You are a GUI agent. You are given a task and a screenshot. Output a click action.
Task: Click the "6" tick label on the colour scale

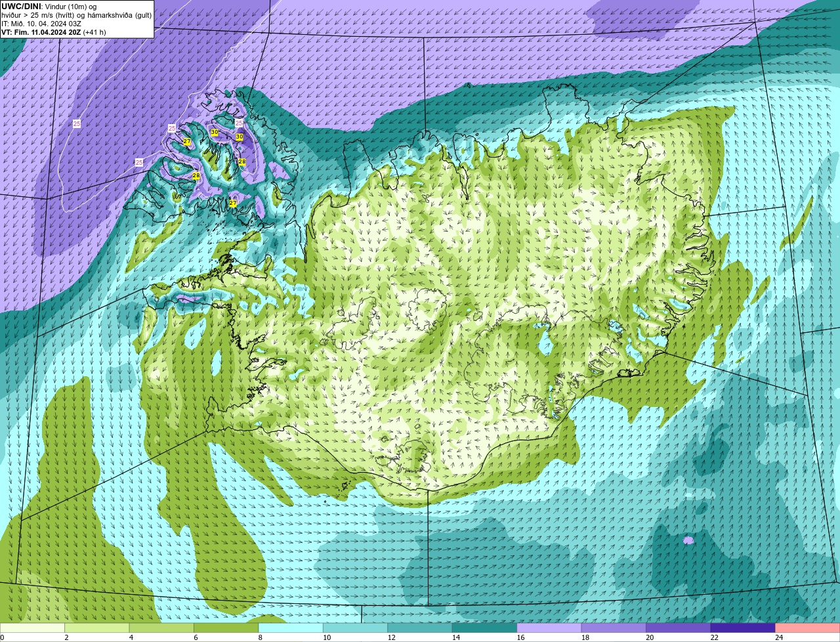point(196,637)
